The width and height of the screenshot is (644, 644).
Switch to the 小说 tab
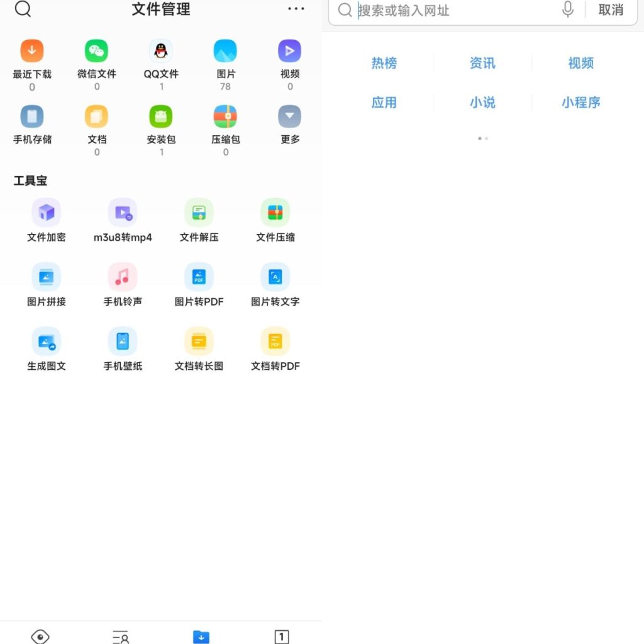pyautogui.click(x=482, y=103)
